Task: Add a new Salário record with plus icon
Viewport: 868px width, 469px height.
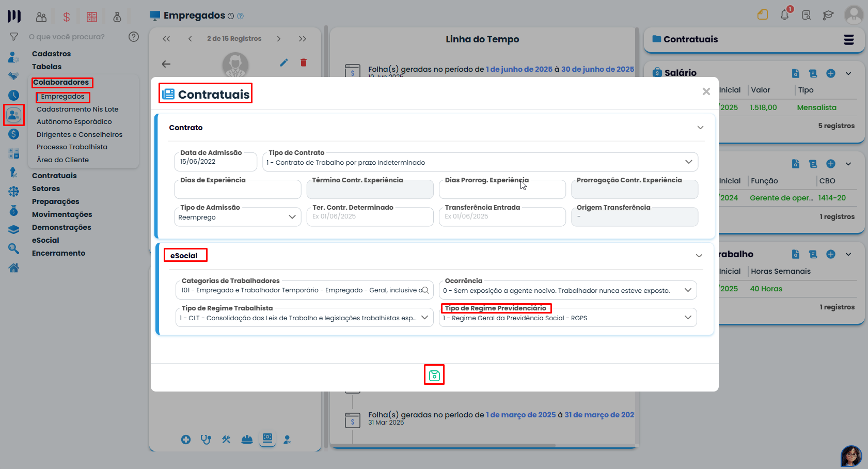Action: [x=831, y=73]
